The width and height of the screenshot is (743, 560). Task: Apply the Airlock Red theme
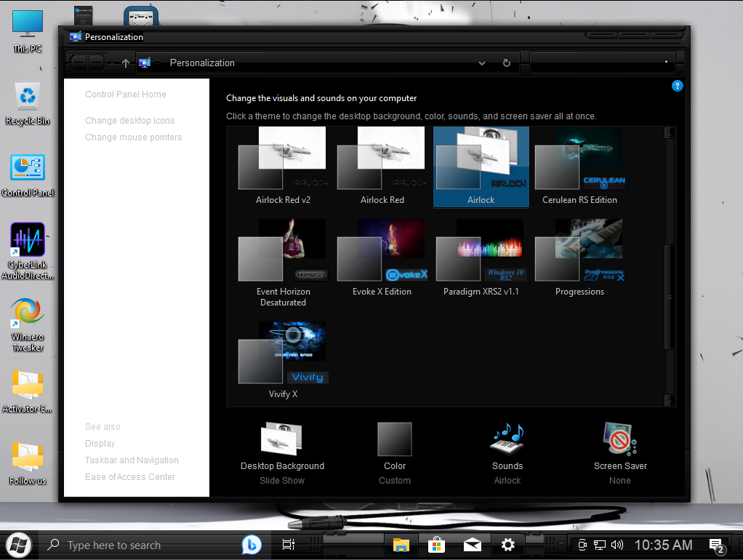tap(382, 167)
